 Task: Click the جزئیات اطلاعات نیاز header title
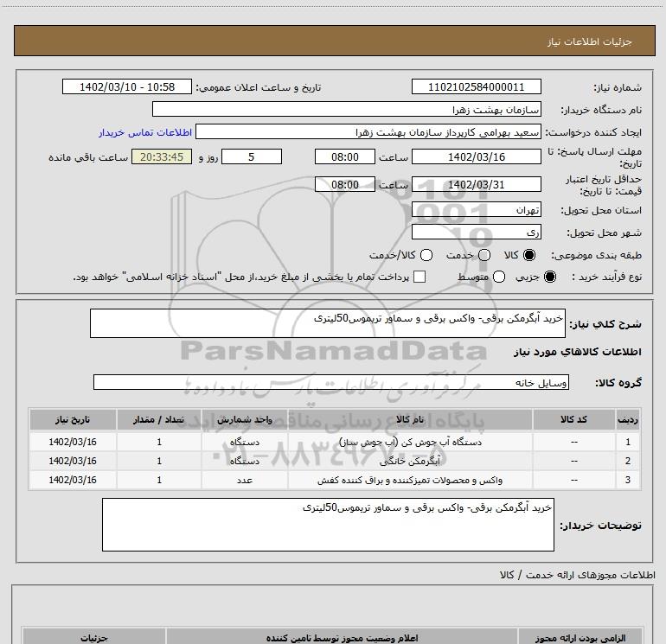click(590, 41)
